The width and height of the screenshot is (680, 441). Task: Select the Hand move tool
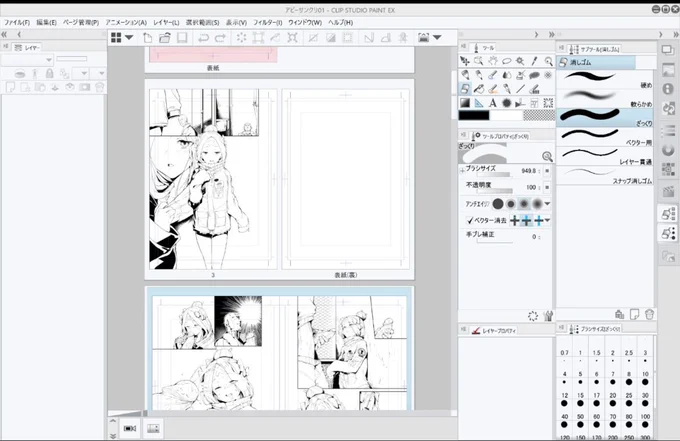pos(493,61)
